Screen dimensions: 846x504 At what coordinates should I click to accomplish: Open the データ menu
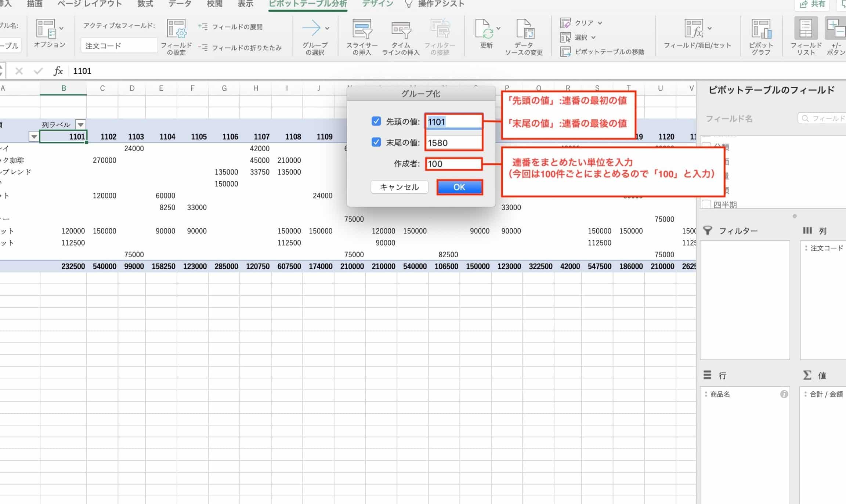pyautogui.click(x=179, y=4)
